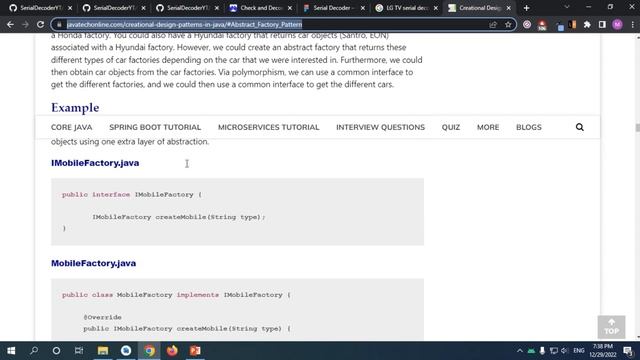Show hidden system tray icons
Viewport: 640px width, 360px height.
pos(520,351)
